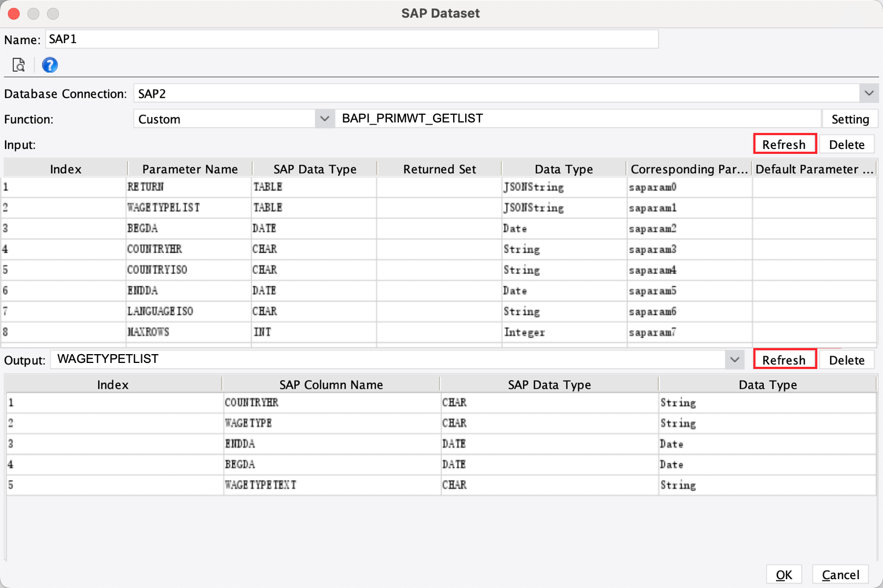Open the blue help icon
The width and height of the screenshot is (883, 588).
coord(50,65)
